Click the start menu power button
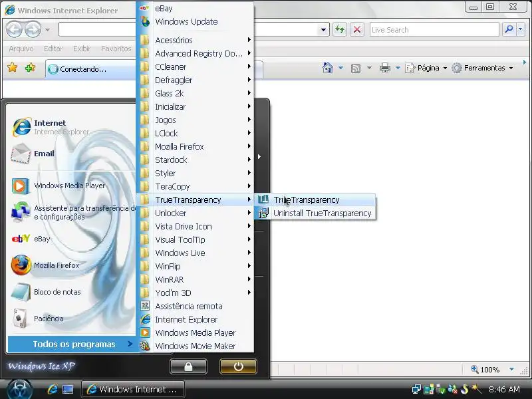Image resolution: width=532 pixels, height=399 pixels. pos(238,366)
